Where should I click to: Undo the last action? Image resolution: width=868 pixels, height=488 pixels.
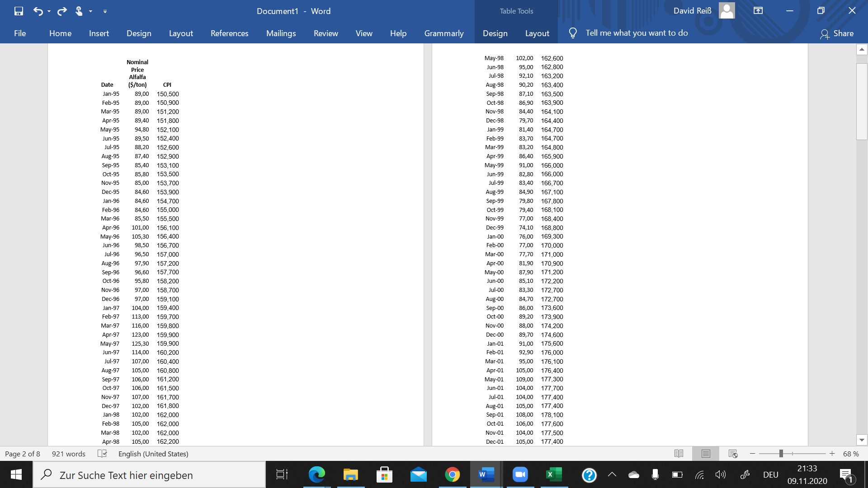tap(38, 10)
